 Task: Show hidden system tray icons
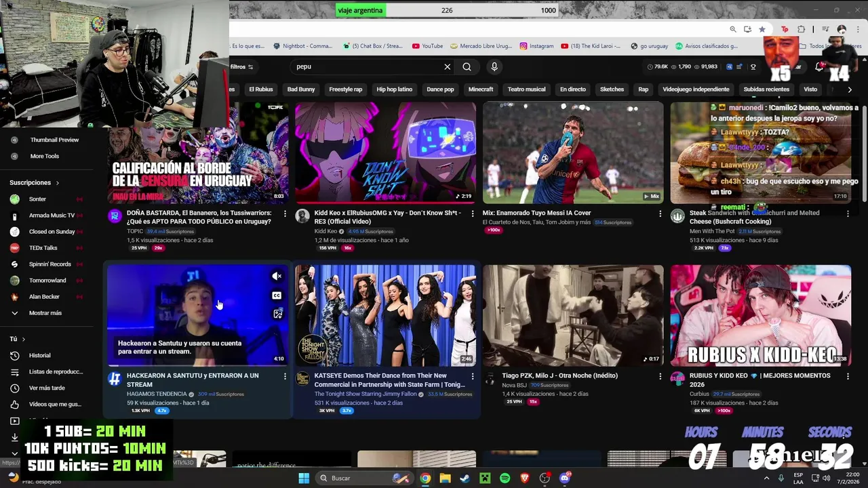click(766, 478)
